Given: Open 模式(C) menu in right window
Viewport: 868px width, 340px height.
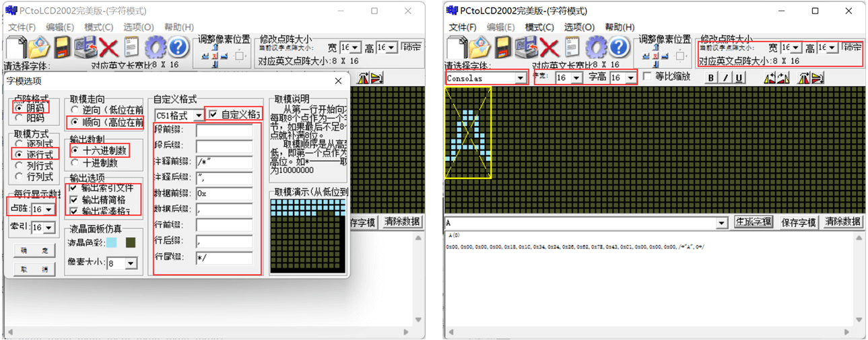Looking at the screenshot, I should click(539, 27).
